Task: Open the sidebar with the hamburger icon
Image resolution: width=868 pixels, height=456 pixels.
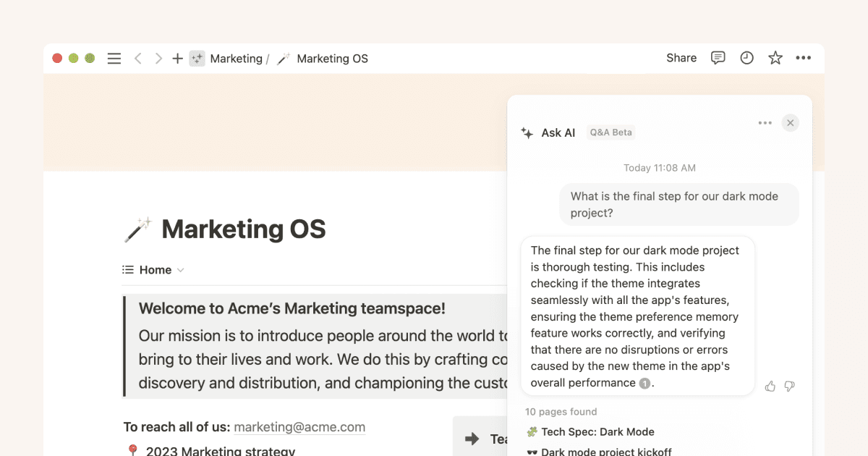Action: 114,58
